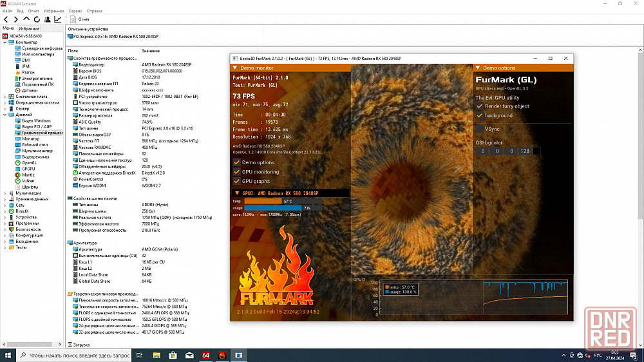This screenshot has width=644, height=362.
Task: Click the taskbar search box
Action: point(75,356)
